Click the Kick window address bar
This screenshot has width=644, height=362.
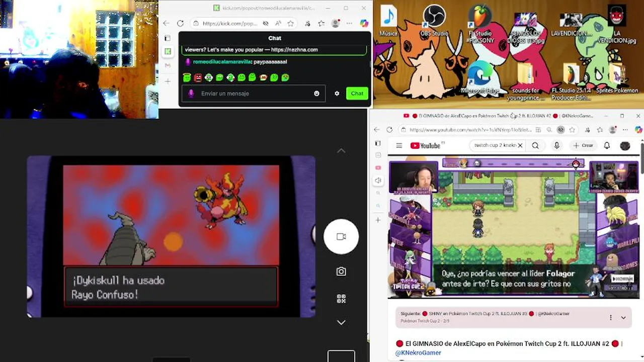click(229, 23)
